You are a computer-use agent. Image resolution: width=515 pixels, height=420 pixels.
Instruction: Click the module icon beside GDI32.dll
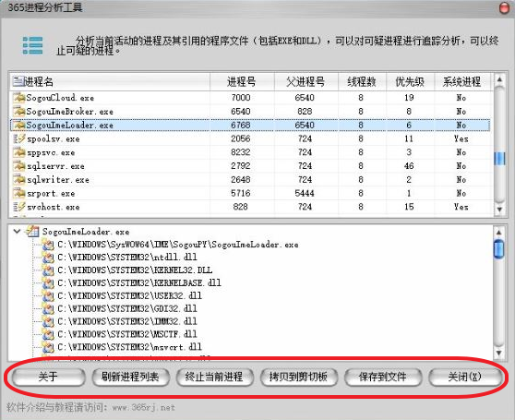48,308
